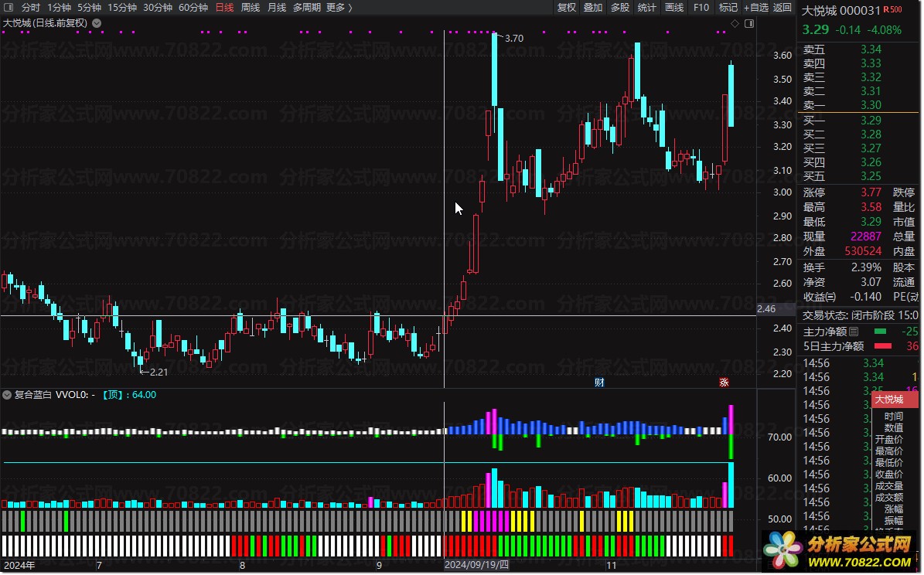Select the 1分钟 period

(59, 7)
